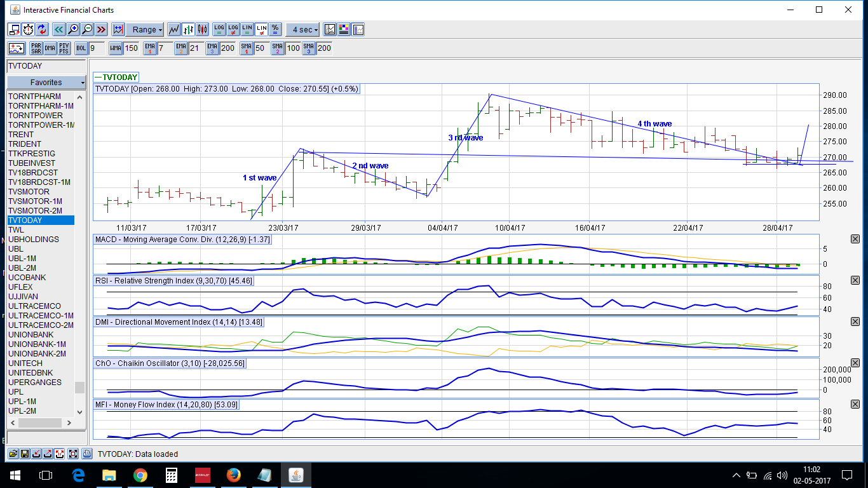Toggle the SMA 2 button
Image resolution: width=868 pixels, height=488 pixels.
278,48
